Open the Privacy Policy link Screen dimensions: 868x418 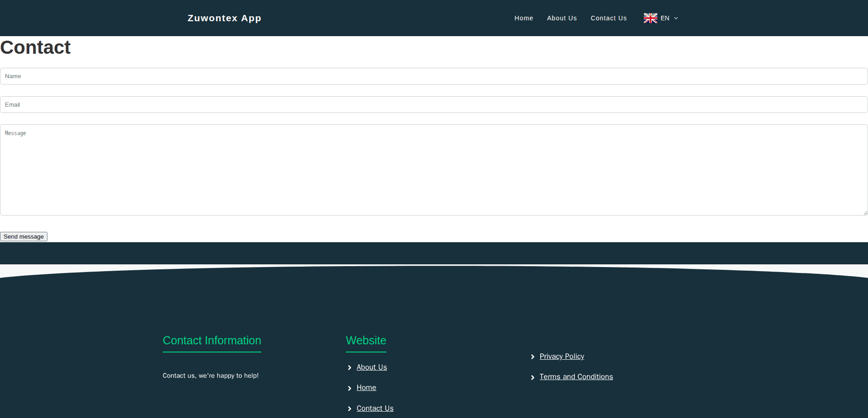click(561, 357)
